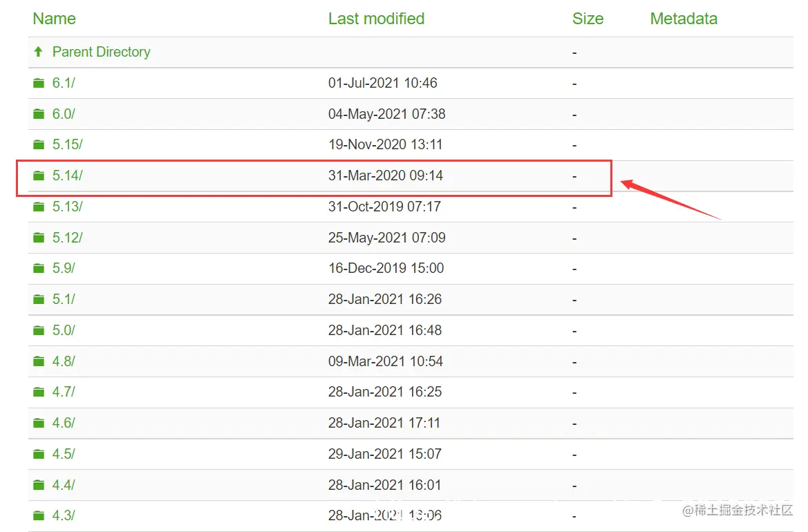
Task: Click the folder icon for 4.3/
Action: pos(39,515)
